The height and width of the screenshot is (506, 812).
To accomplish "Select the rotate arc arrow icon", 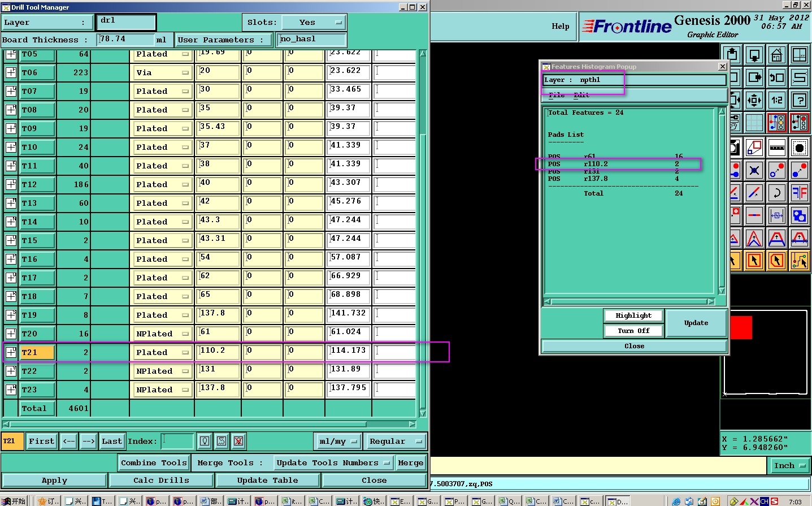I will [777, 193].
